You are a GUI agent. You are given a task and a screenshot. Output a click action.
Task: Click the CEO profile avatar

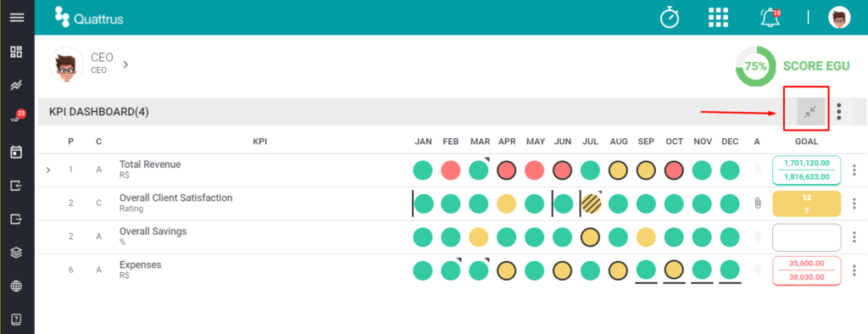click(x=66, y=64)
